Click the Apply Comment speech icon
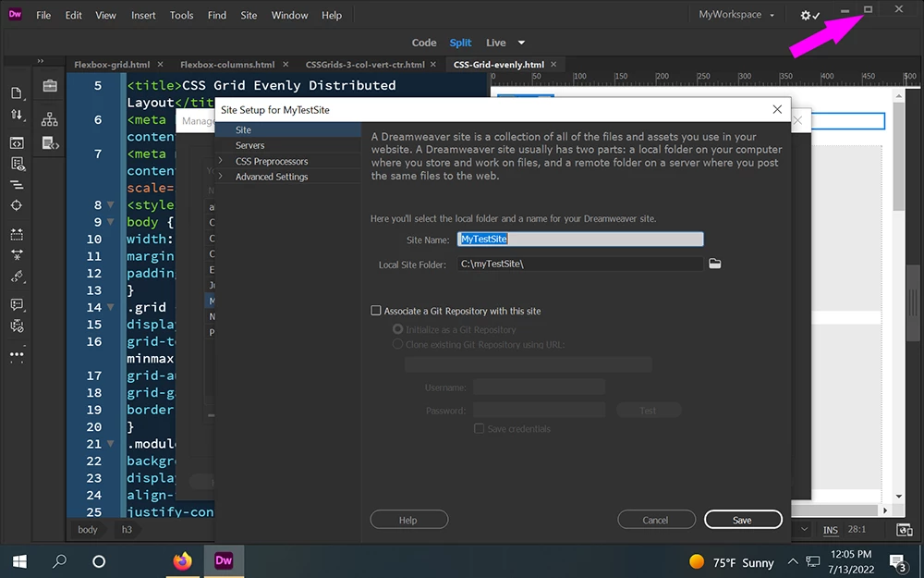The width and height of the screenshot is (924, 578). (x=17, y=304)
